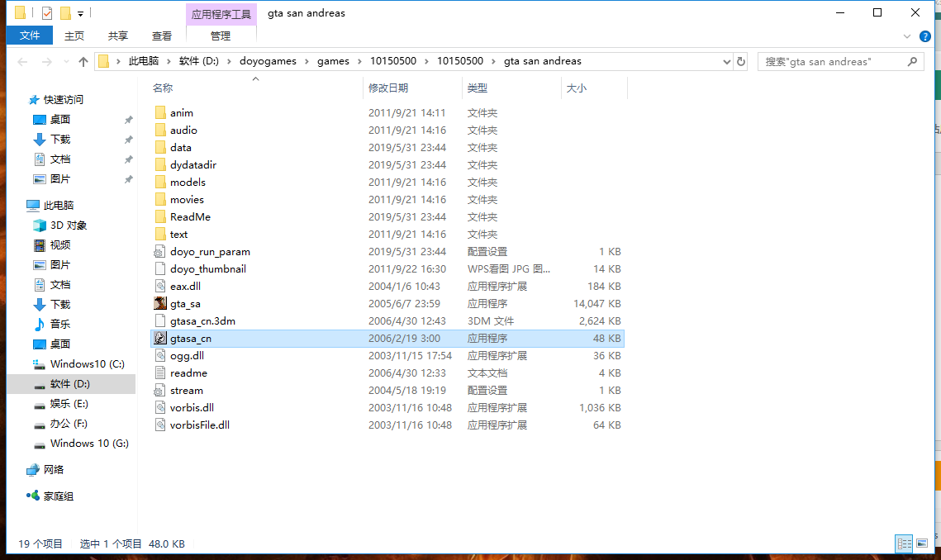Screen dimensions: 941x560
Task: Select the vorbisFile.dll file
Action: point(387,425)
